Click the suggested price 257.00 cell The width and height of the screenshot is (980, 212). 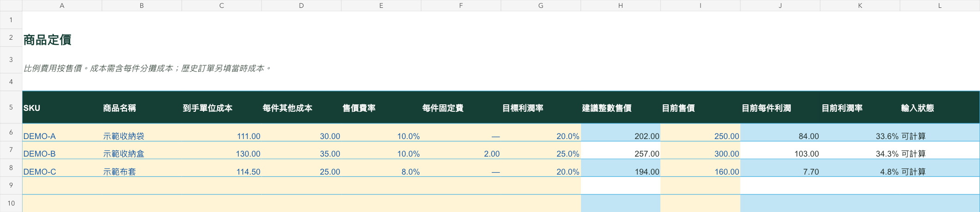(621, 150)
